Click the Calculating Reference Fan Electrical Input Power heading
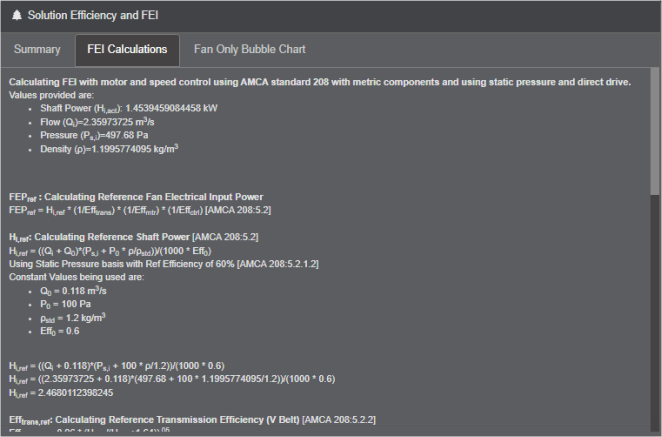This screenshot has width=662, height=437. 136,197
